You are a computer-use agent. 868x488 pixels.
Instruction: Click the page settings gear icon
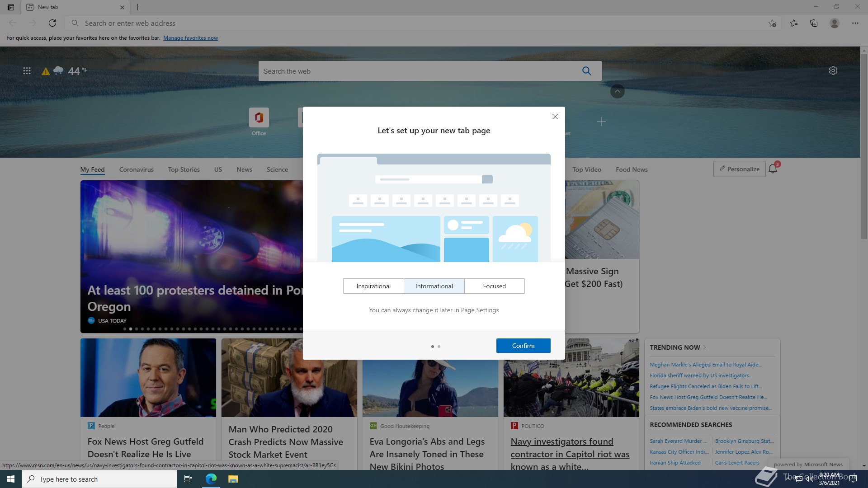click(833, 70)
